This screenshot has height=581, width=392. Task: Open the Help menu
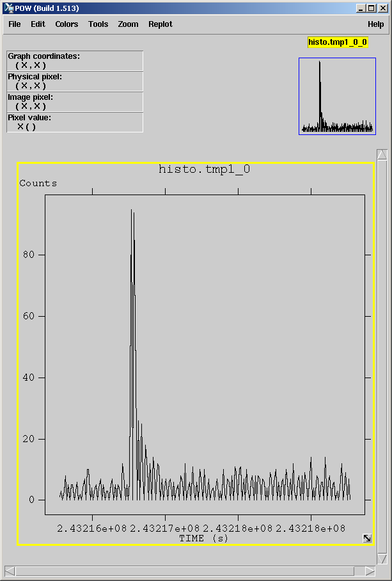tap(375, 24)
